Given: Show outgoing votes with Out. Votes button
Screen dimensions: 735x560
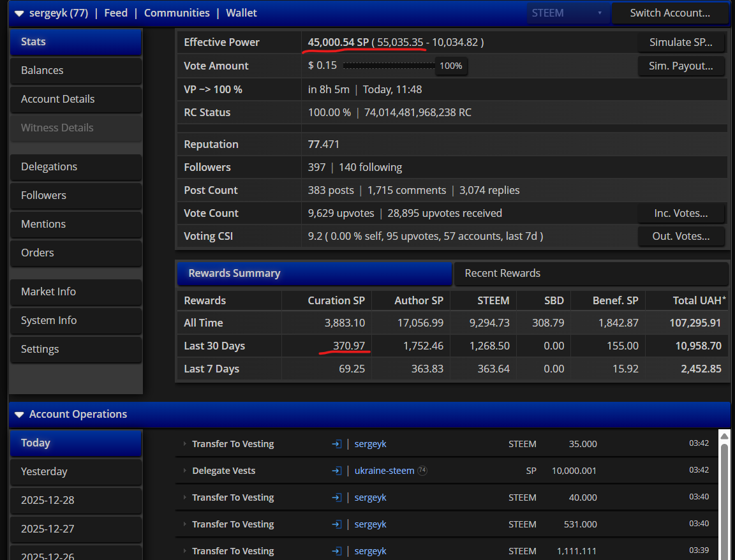Looking at the screenshot, I should (681, 236).
